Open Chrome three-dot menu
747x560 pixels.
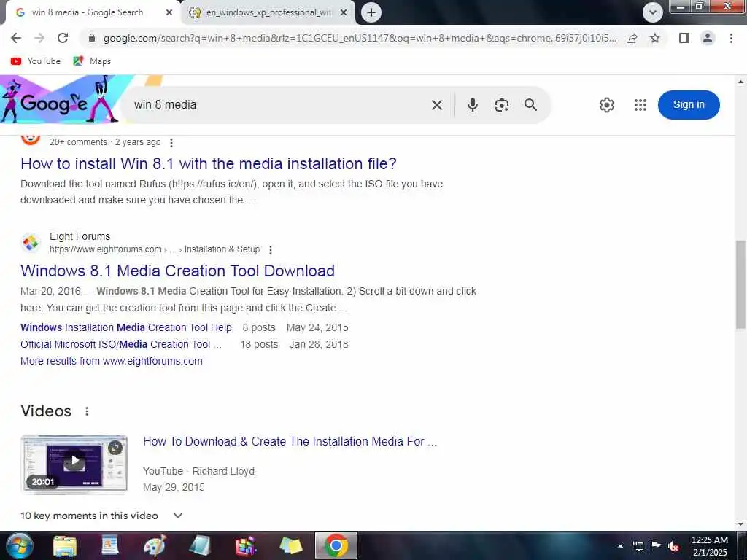point(731,38)
